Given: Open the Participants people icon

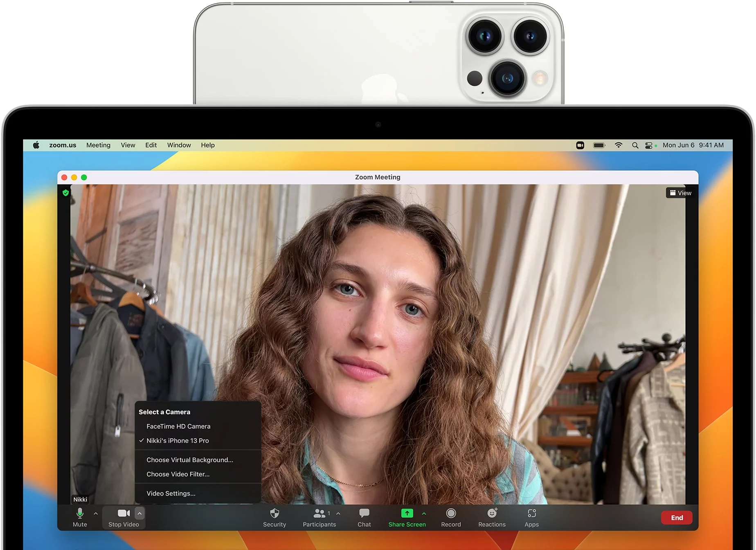Looking at the screenshot, I should (x=319, y=514).
